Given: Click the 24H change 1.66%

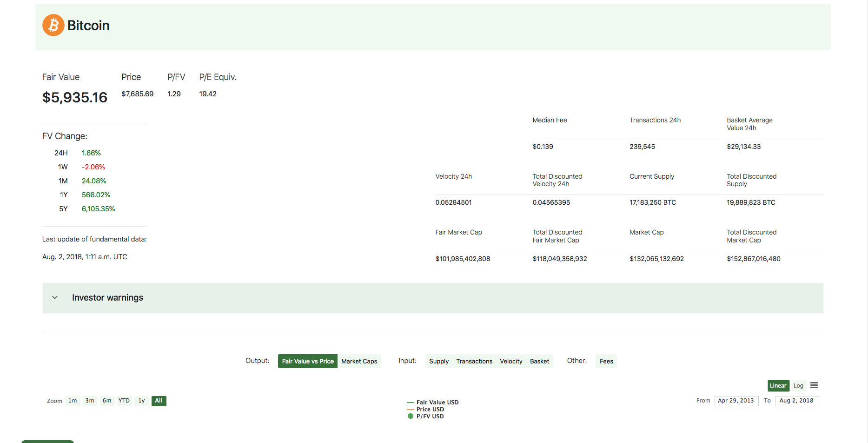Looking at the screenshot, I should click(x=91, y=153).
